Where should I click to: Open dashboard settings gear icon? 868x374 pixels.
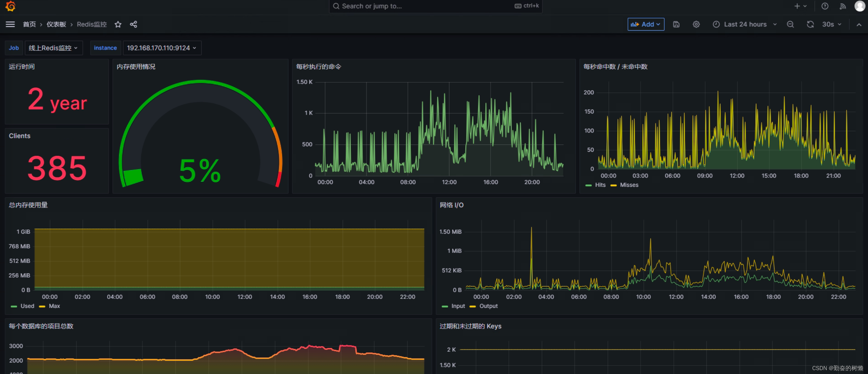pos(696,24)
